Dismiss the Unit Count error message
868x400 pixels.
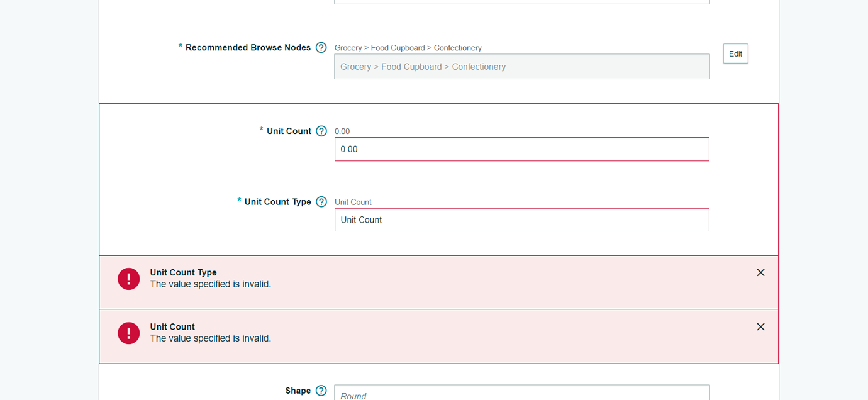point(760,326)
